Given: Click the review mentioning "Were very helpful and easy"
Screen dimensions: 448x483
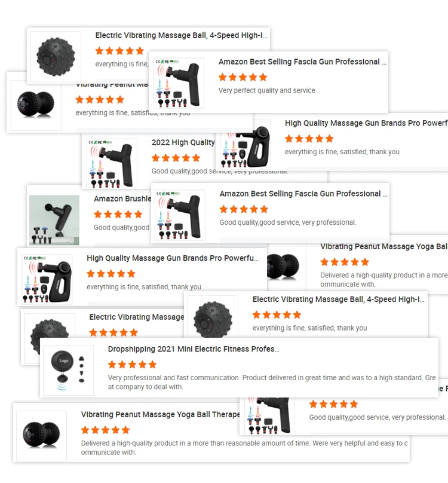Looking at the screenshot, I should (x=244, y=448).
